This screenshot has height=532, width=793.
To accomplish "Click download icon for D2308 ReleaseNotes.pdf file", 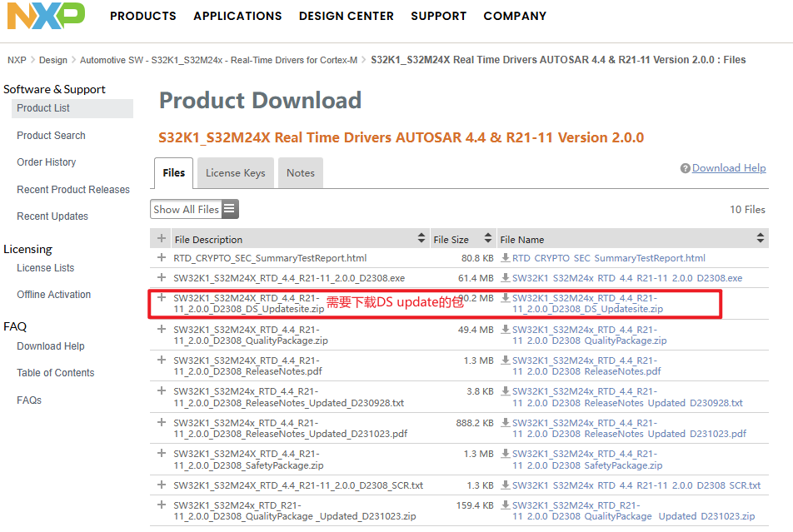I will (x=506, y=360).
